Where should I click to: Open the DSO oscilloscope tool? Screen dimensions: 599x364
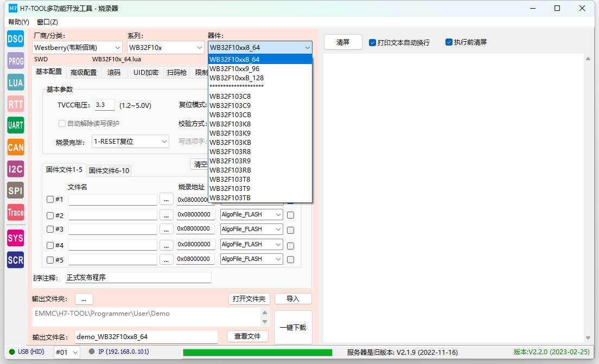[x=16, y=39]
